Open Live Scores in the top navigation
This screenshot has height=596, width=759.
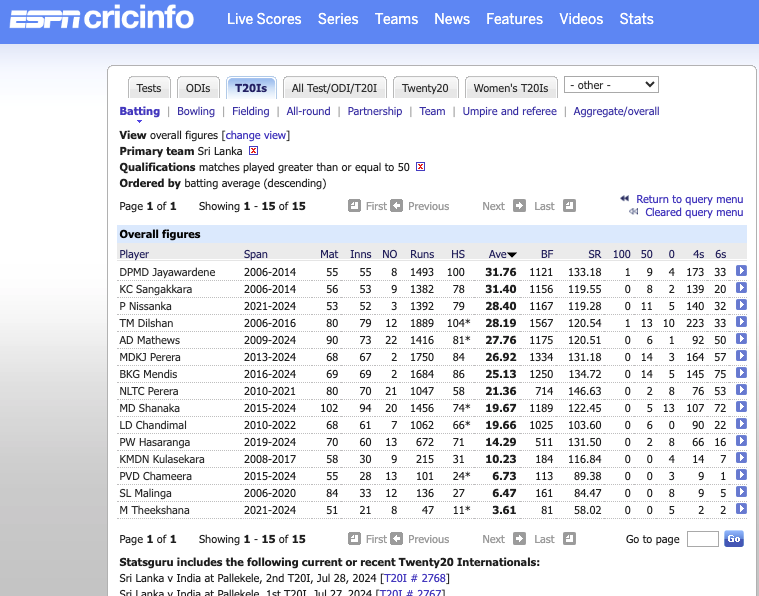(x=264, y=19)
